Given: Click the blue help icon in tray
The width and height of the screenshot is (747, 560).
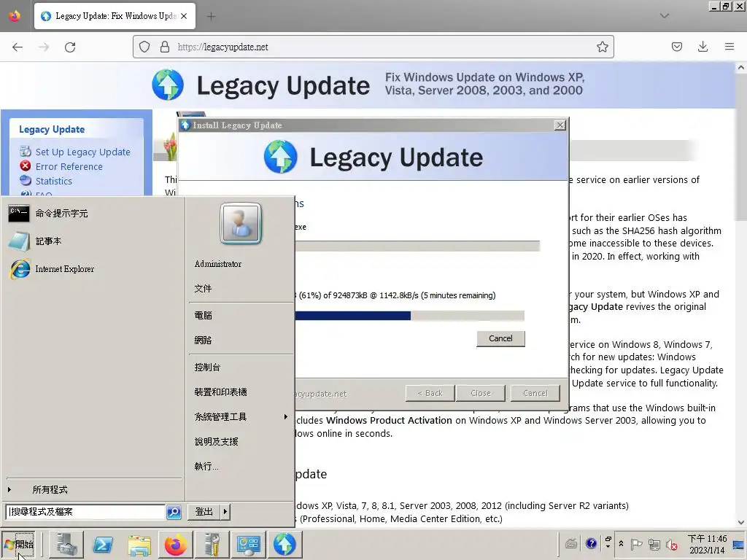Looking at the screenshot, I should coord(591,543).
